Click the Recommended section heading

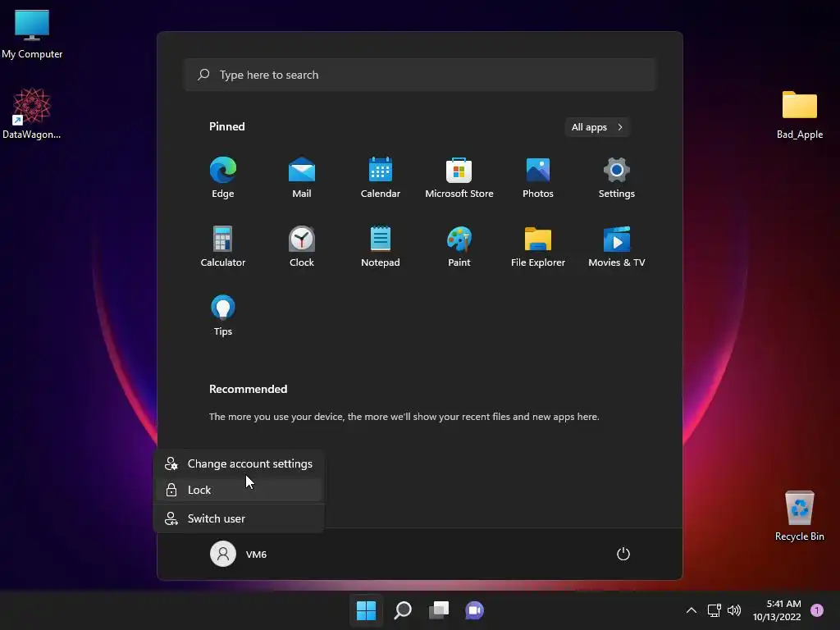tap(248, 389)
